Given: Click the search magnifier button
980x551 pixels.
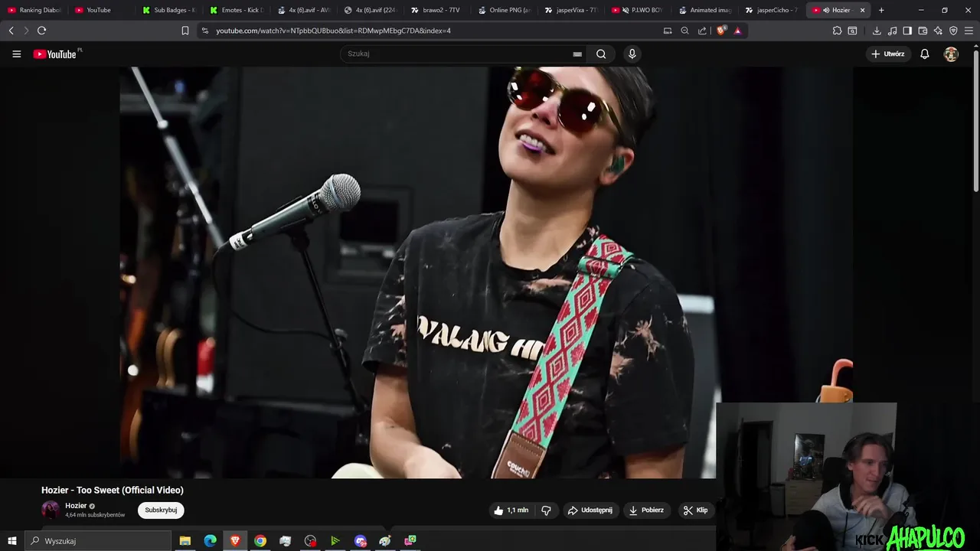Looking at the screenshot, I should tap(601, 54).
